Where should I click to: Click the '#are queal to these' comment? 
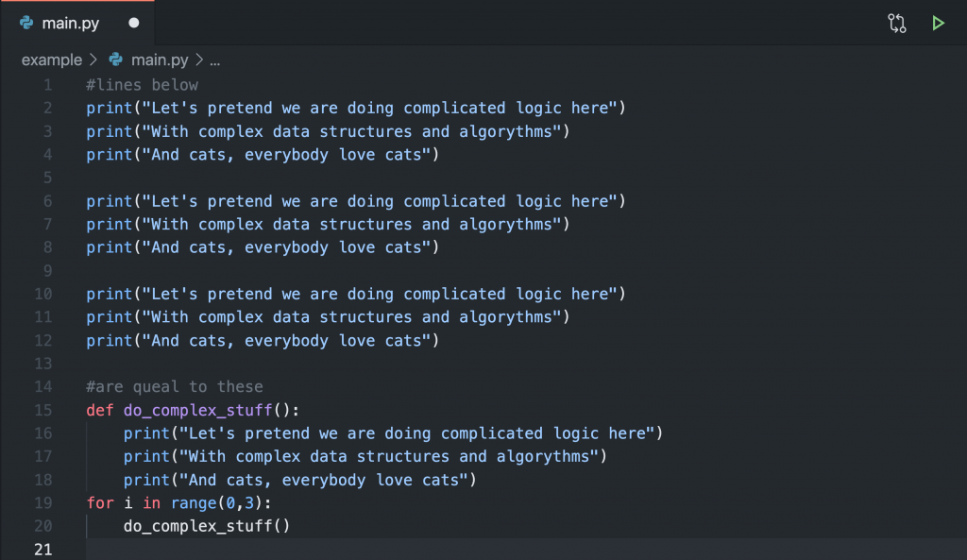pyautogui.click(x=174, y=386)
